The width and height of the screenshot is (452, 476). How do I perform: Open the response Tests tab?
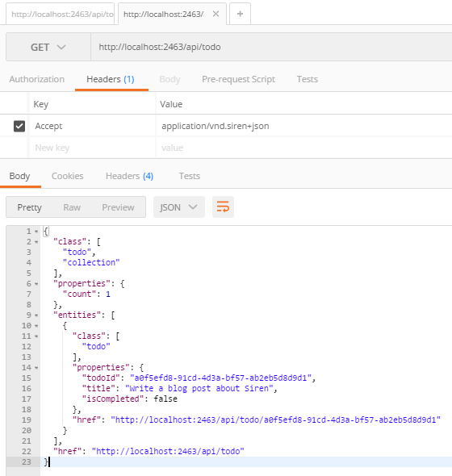[190, 176]
